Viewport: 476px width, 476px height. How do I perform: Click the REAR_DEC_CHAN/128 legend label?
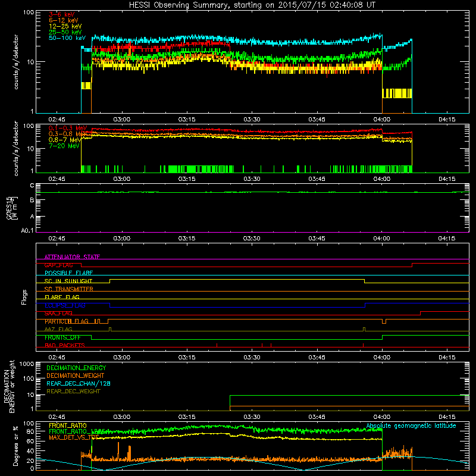(79, 383)
